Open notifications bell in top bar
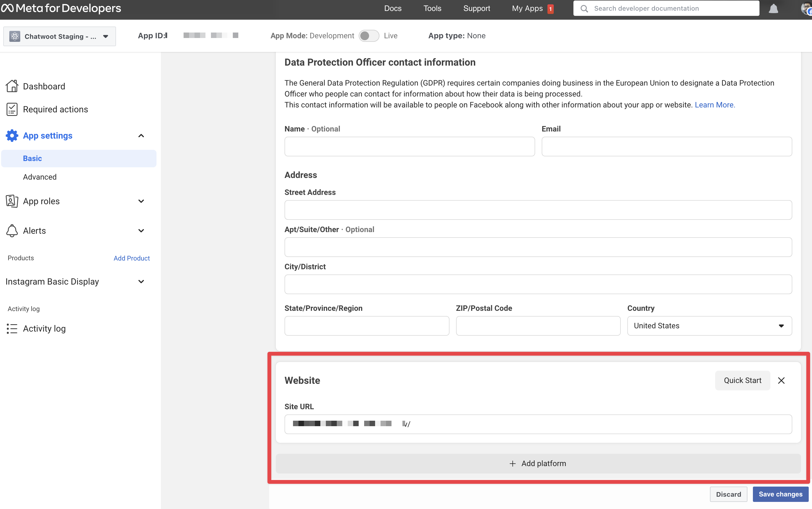Screen dimensions: 812x509 (x=773, y=8)
